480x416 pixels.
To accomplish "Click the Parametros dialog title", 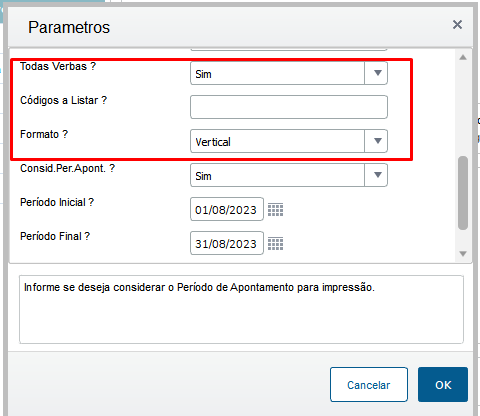I will (69, 27).
